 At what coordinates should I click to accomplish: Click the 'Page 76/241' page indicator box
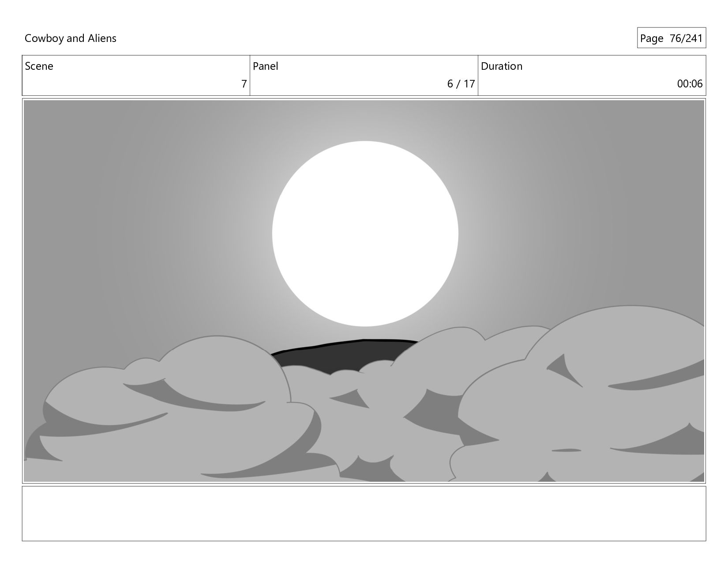(x=671, y=38)
